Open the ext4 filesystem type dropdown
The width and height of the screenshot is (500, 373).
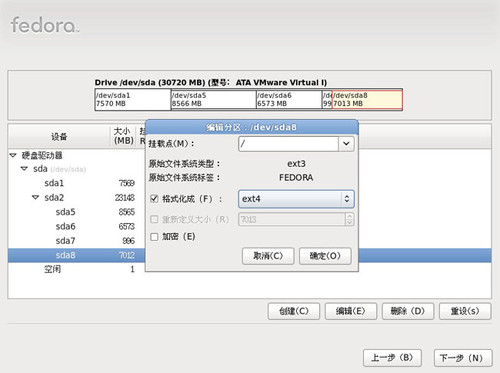tap(296, 199)
